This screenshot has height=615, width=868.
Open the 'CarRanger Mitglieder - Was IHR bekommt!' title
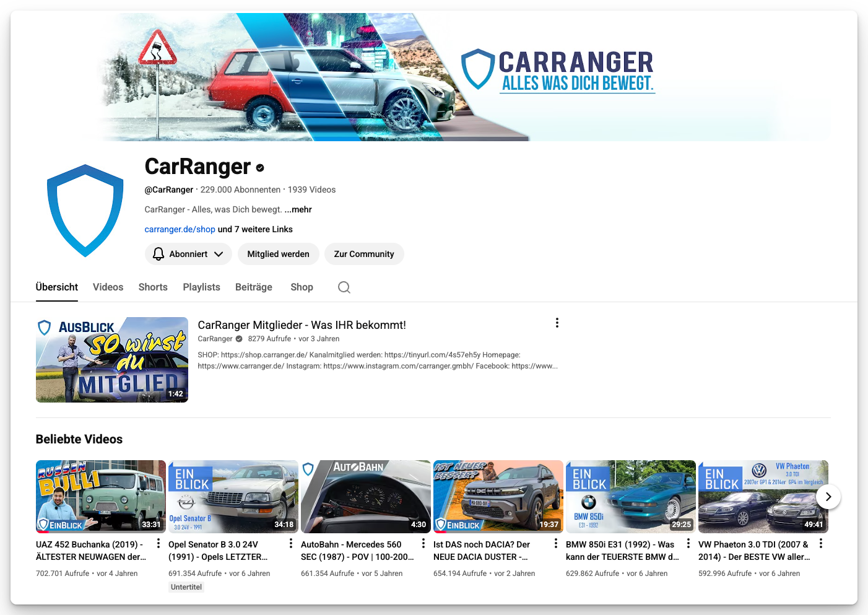[302, 325]
